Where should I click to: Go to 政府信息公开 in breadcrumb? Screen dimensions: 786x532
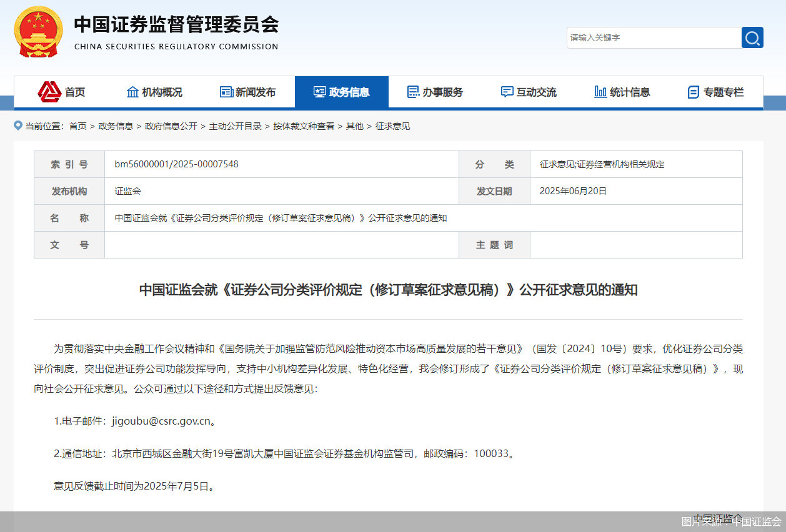click(171, 126)
